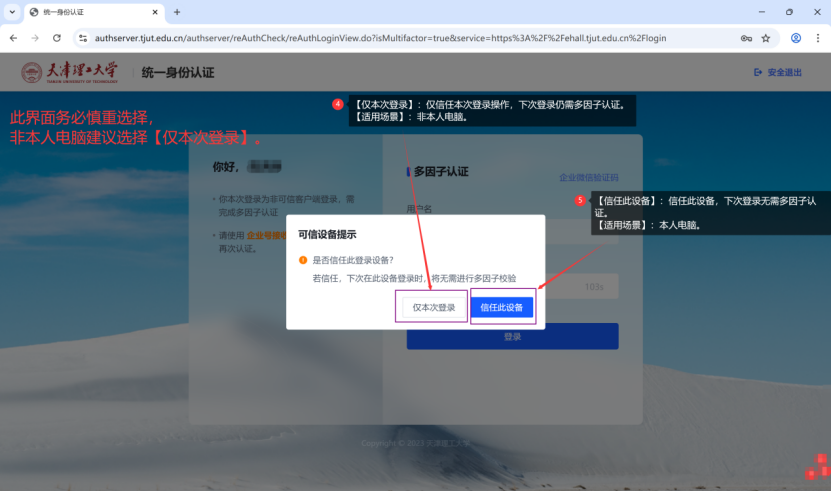This screenshot has width=831, height=492.
Task: Close the 统一身份认证 tab
Action: pyautogui.click(x=155, y=12)
